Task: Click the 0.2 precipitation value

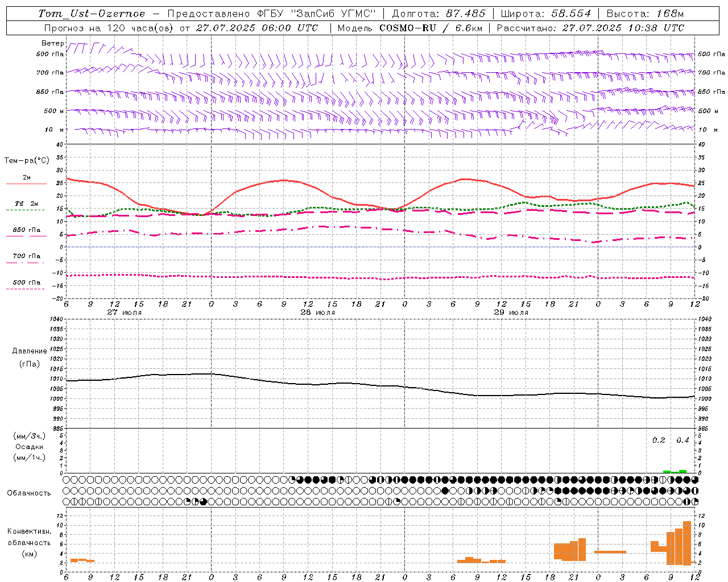Action: [x=659, y=440]
